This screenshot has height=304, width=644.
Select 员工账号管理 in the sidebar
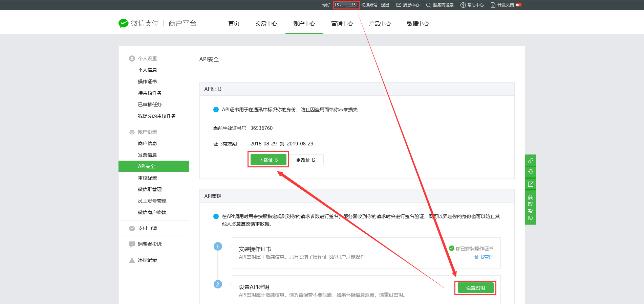point(152,201)
